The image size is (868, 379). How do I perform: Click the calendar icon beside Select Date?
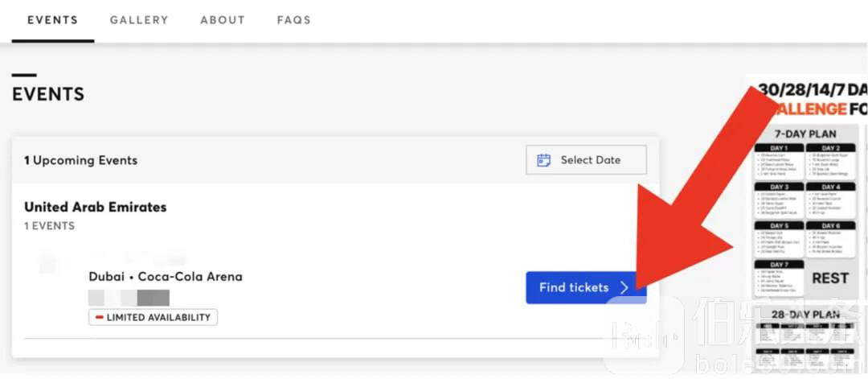point(543,160)
